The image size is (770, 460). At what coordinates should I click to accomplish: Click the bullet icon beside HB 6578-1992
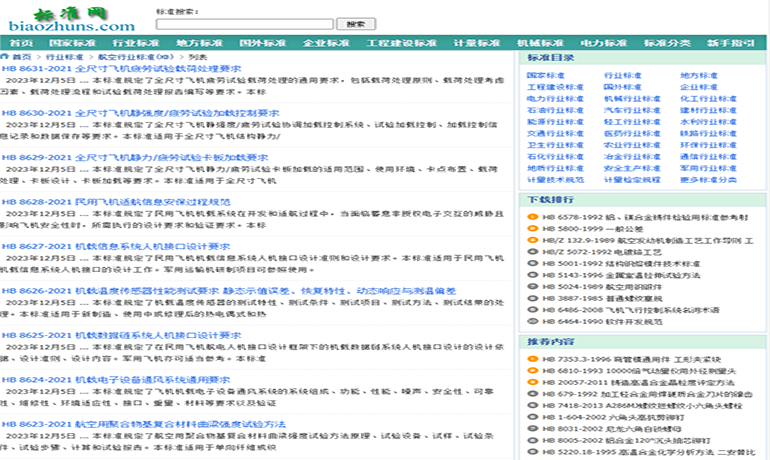534,216
